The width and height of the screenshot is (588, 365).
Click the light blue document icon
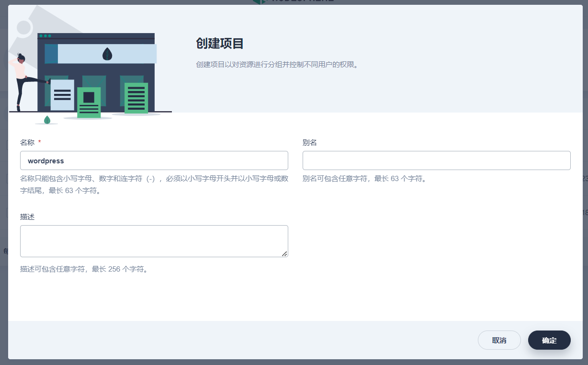(62, 95)
